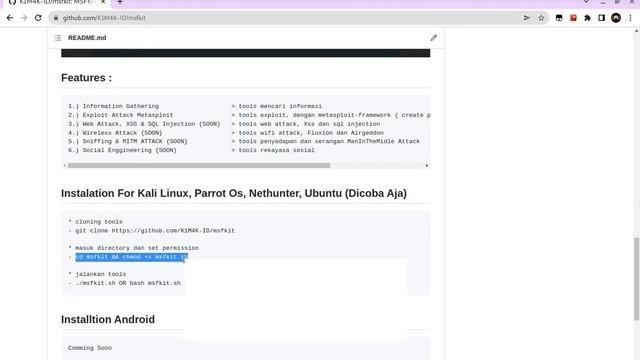640x360 pixels.
Task: Open the first dark extension icon in toolbar
Action: (x=559, y=18)
